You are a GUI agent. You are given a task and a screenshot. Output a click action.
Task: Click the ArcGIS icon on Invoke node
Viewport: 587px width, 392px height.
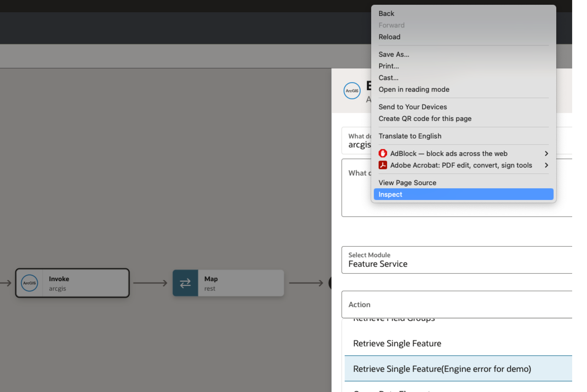[x=29, y=283]
